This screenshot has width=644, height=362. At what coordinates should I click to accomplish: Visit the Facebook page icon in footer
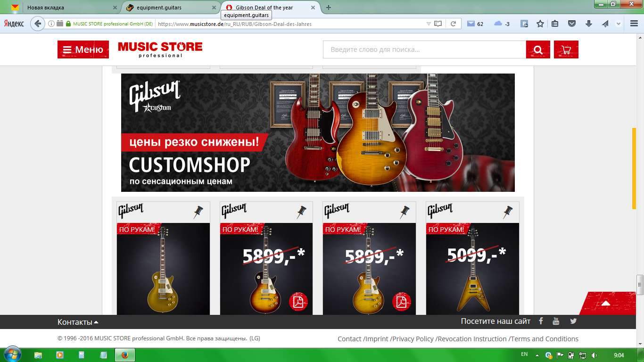pos(541,321)
